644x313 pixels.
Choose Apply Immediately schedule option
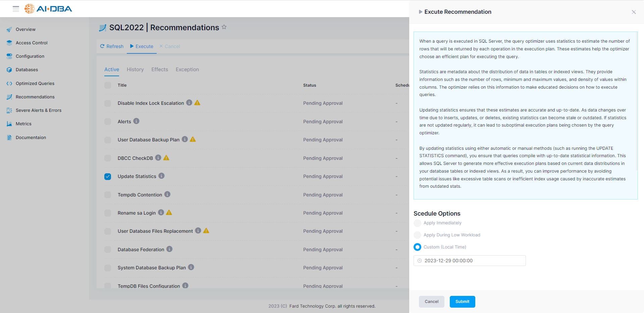(417, 223)
